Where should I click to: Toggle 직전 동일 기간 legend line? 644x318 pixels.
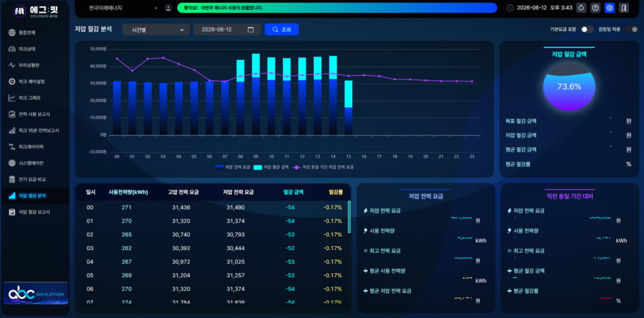click(x=323, y=168)
